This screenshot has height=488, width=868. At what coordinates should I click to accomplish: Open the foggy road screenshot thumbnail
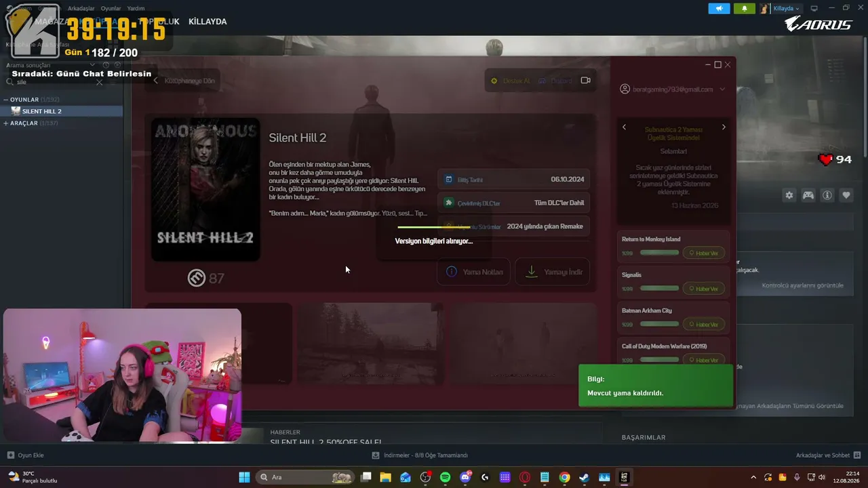pyautogui.click(x=371, y=343)
